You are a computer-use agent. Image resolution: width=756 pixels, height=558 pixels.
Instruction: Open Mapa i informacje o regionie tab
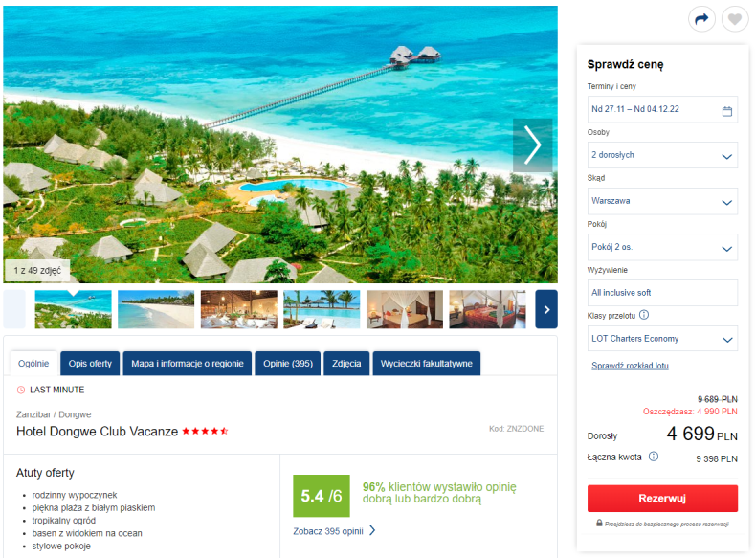[187, 363]
